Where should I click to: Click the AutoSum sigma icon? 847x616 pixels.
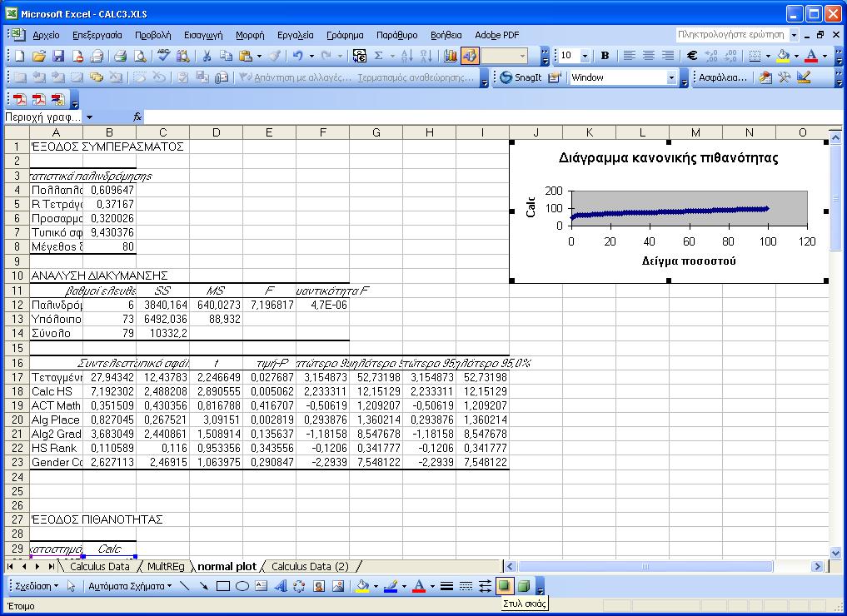click(x=379, y=56)
